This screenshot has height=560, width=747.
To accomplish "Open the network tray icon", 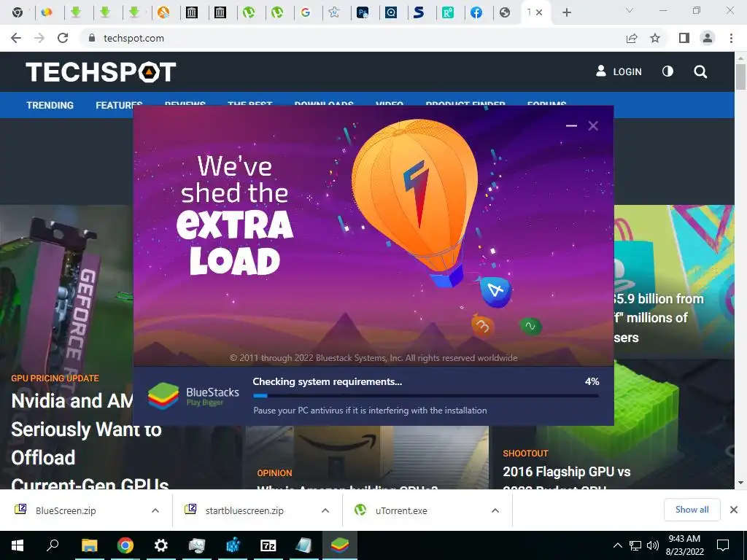I will coord(635,545).
